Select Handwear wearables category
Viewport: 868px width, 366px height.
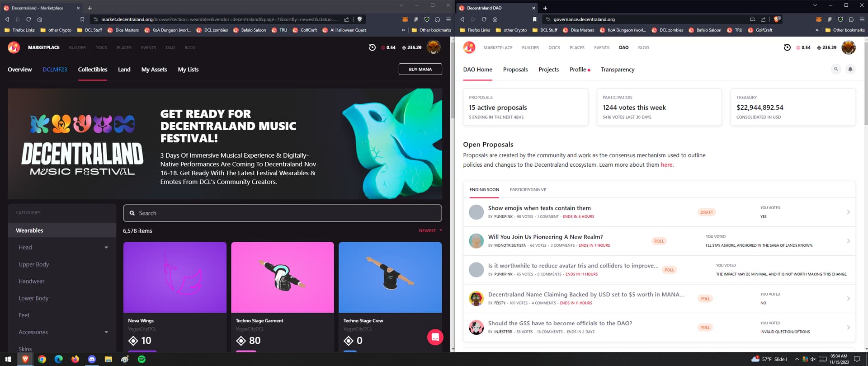31,282
